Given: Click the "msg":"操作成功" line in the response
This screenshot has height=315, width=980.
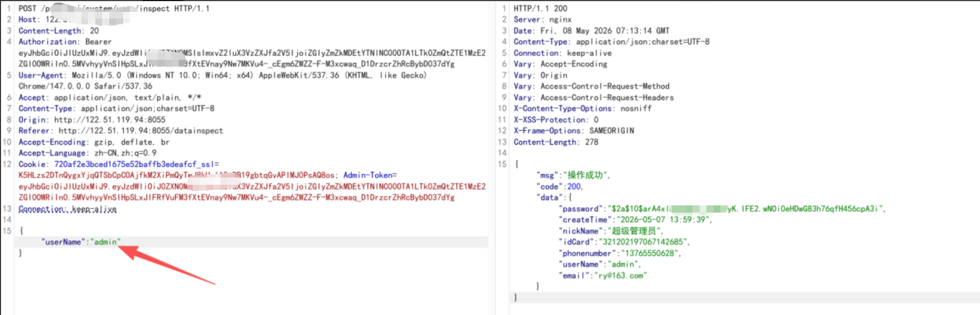Looking at the screenshot, I should click(573, 176).
